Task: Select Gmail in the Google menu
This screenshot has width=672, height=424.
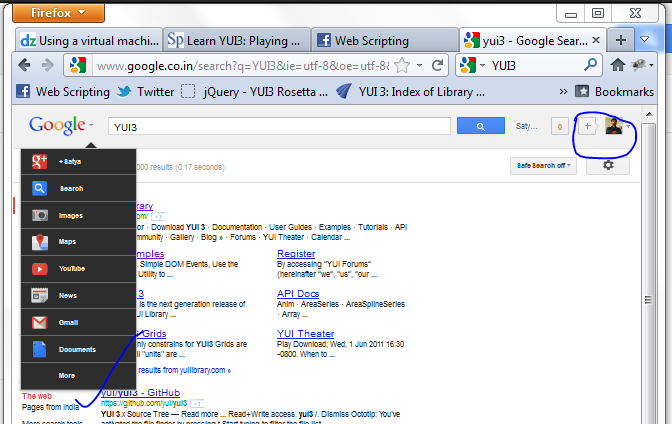Action: click(78, 322)
